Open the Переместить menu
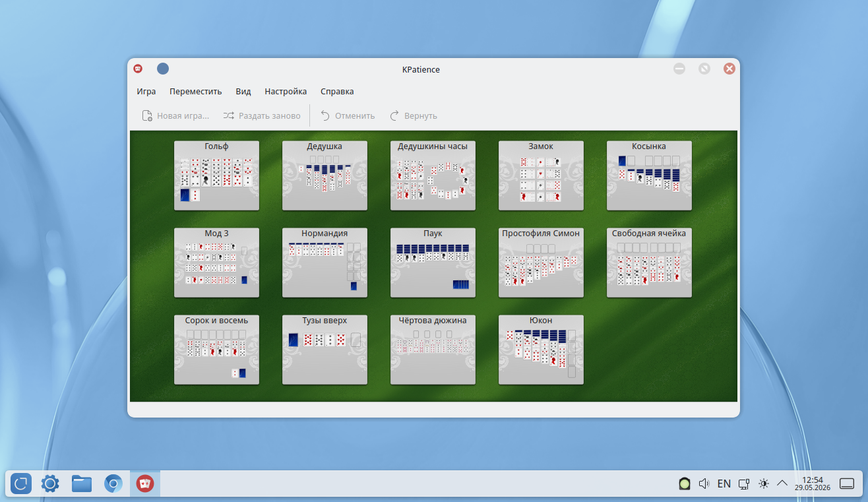 196,92
